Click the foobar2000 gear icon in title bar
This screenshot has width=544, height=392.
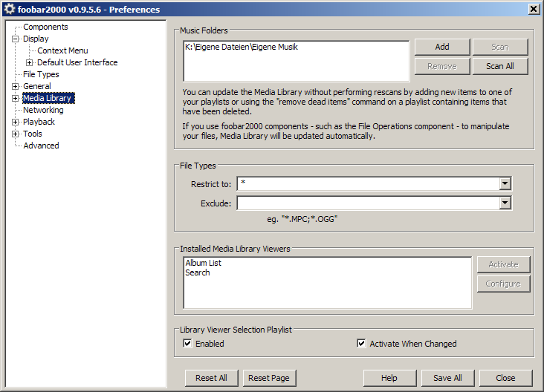pos(10,9)
